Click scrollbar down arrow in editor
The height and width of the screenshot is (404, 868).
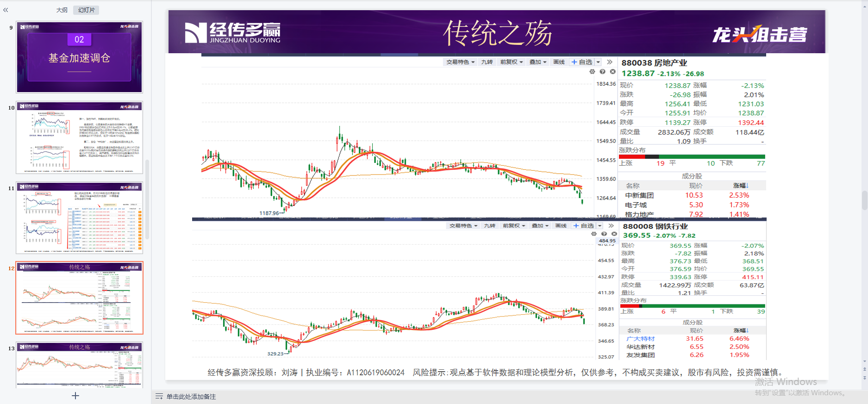864,361
